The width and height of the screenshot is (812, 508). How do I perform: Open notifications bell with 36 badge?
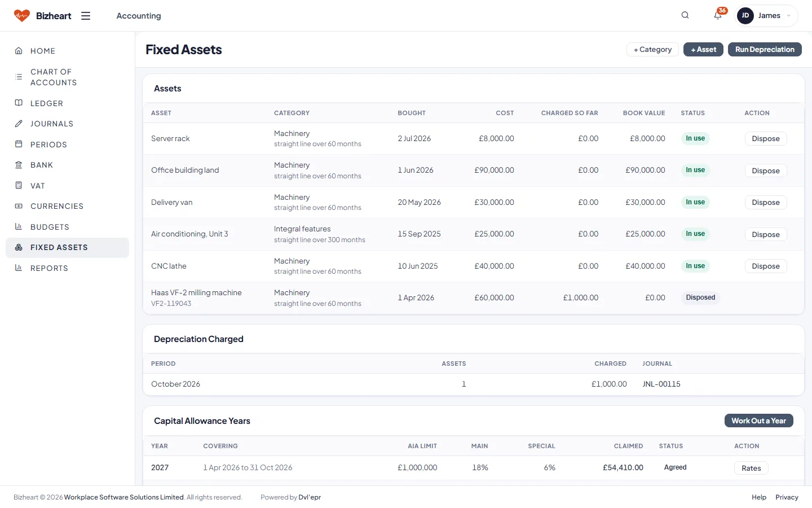click(x=718, y=15)
